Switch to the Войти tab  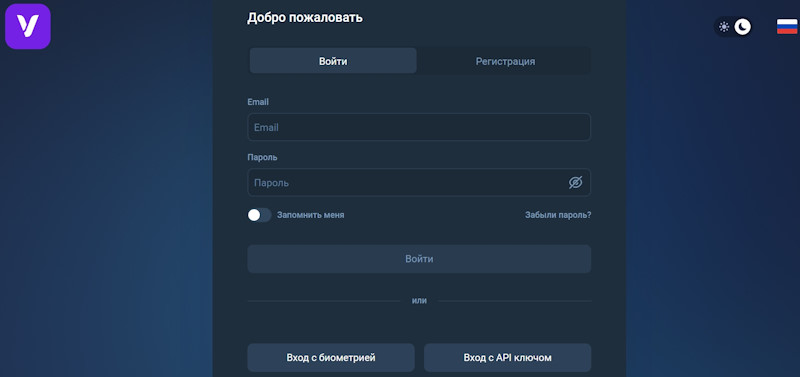[333, 61]
